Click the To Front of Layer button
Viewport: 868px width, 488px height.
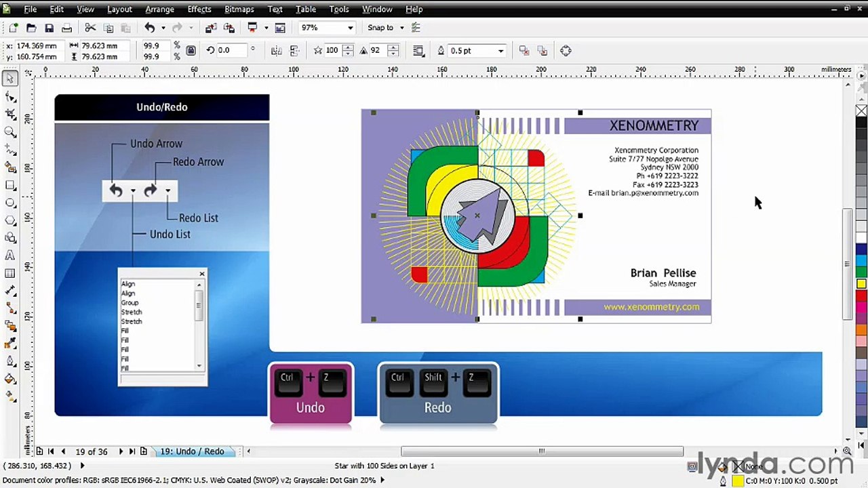[524, 51]
